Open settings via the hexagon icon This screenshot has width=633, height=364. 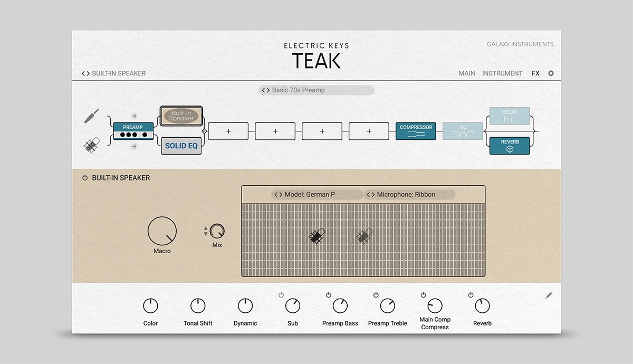tap(551, 73)
